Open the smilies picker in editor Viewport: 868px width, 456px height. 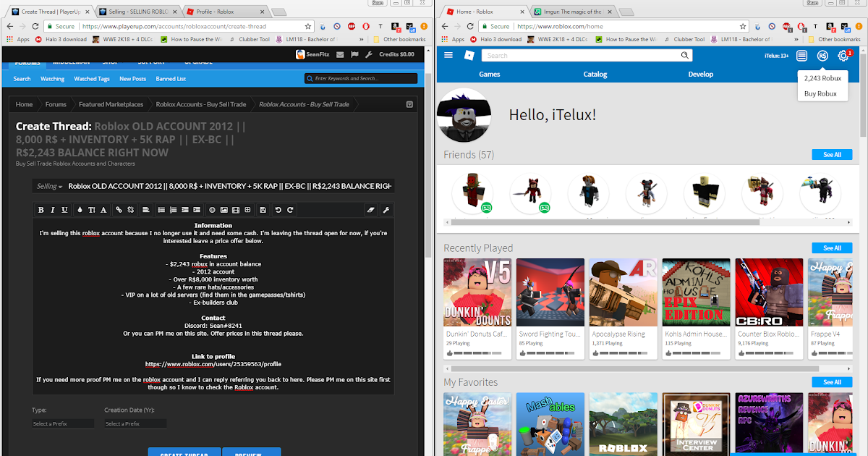[x=212, y=210]
